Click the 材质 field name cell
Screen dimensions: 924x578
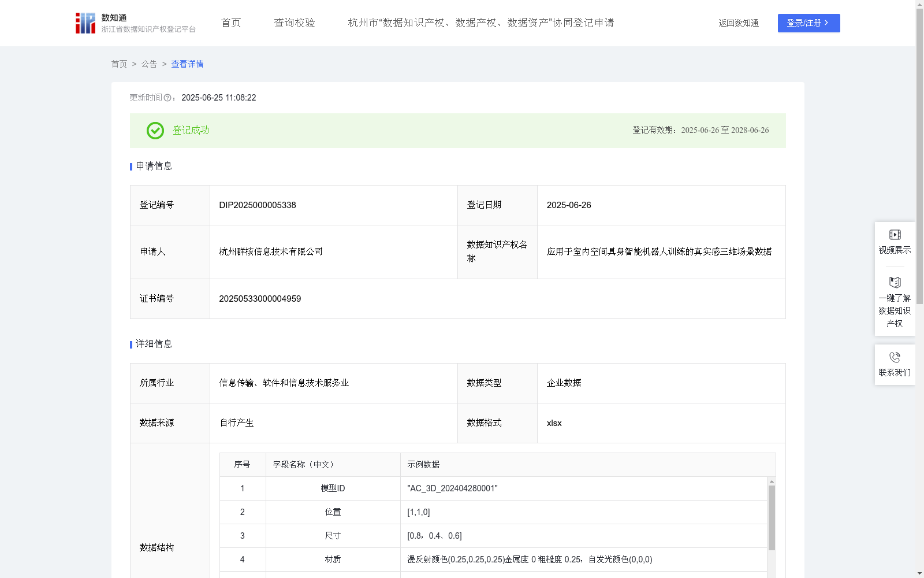(x=333, y=560)
